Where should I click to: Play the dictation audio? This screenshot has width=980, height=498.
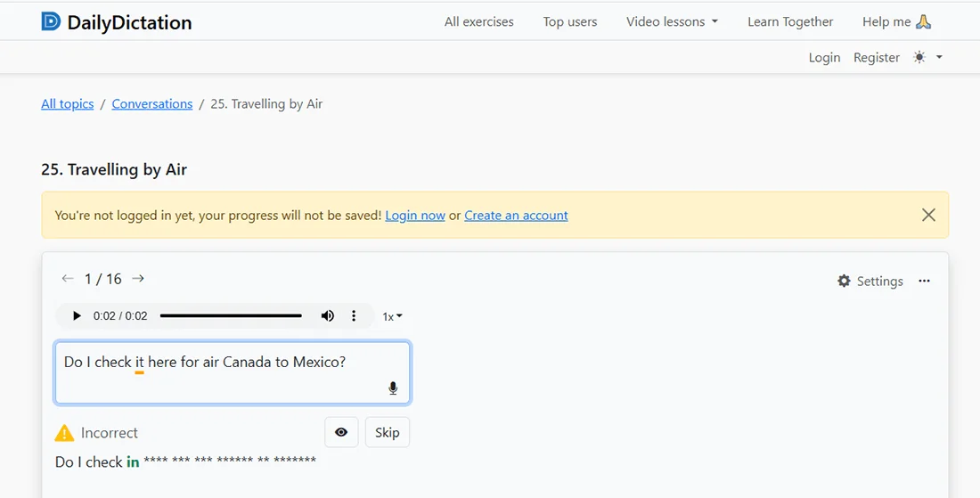[x=77, y=316]
